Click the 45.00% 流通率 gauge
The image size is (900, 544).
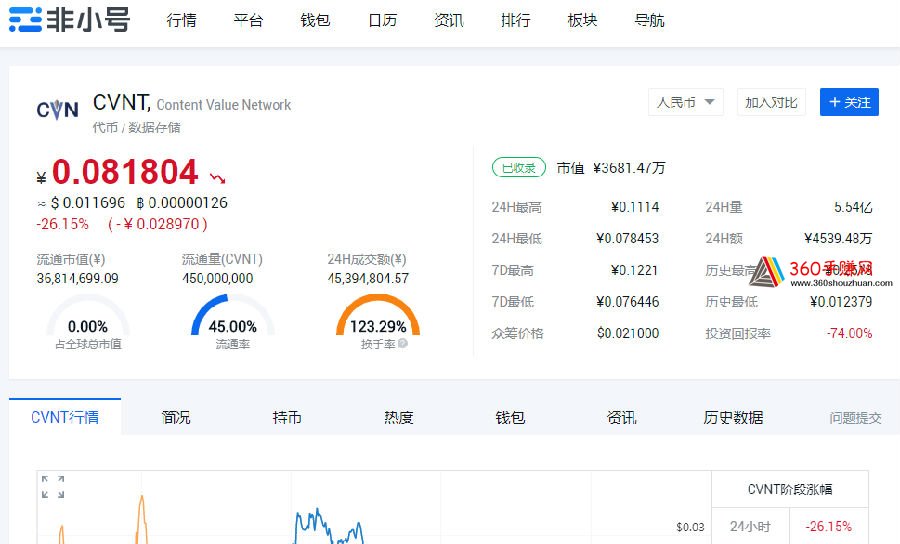[232, 316]
